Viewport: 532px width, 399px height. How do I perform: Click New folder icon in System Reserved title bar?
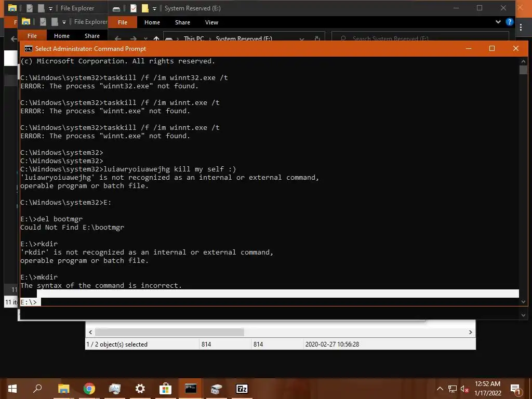click(145, 8)
